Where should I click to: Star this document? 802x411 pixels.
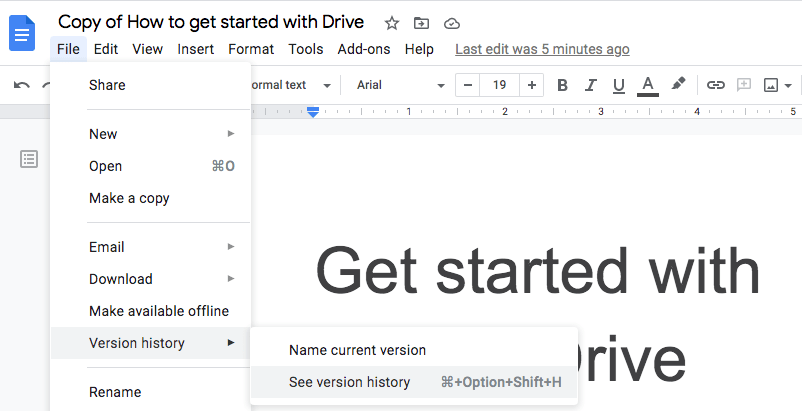pyautogui.click(x=392, y=23)
